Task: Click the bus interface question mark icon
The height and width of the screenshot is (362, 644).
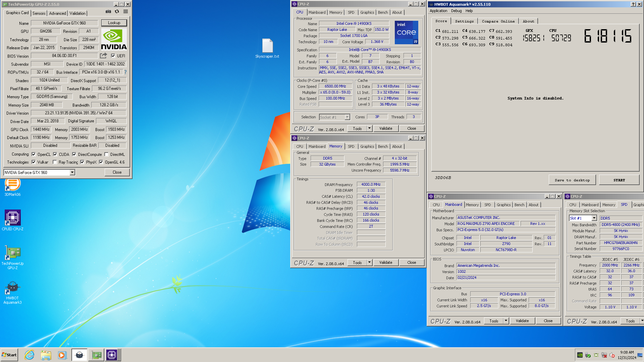Action: [125, 72]
